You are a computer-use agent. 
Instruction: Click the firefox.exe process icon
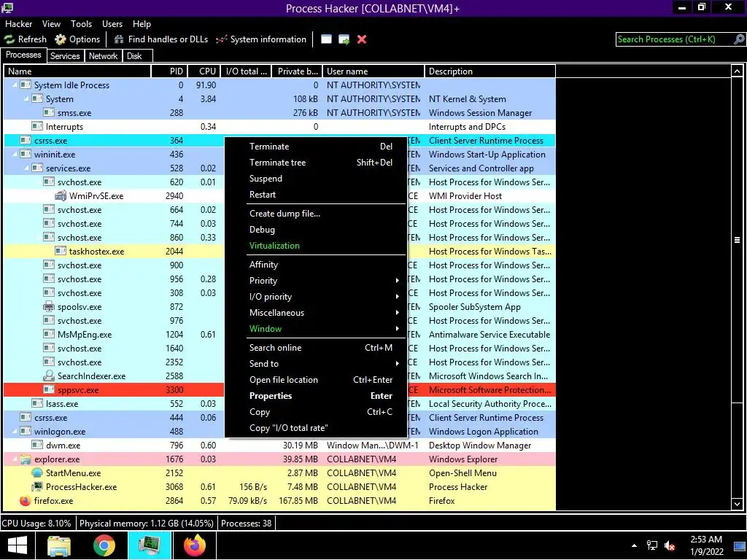pyautogui.click(x=26, y=500)
